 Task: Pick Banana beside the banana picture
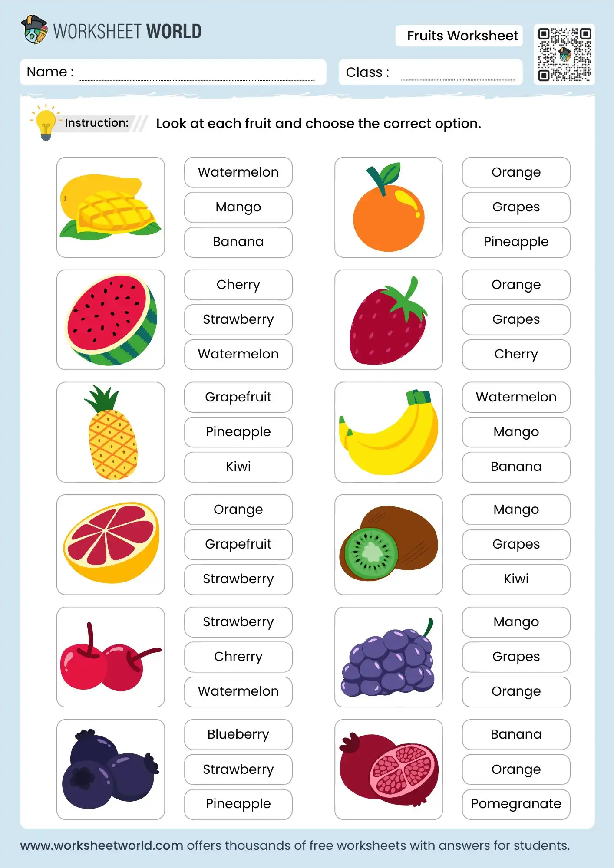(x=516, y=467)
